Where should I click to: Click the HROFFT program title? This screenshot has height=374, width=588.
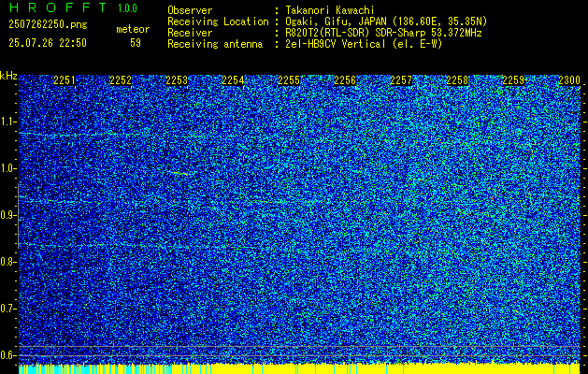pyautogui.click(x=59, y=7)
